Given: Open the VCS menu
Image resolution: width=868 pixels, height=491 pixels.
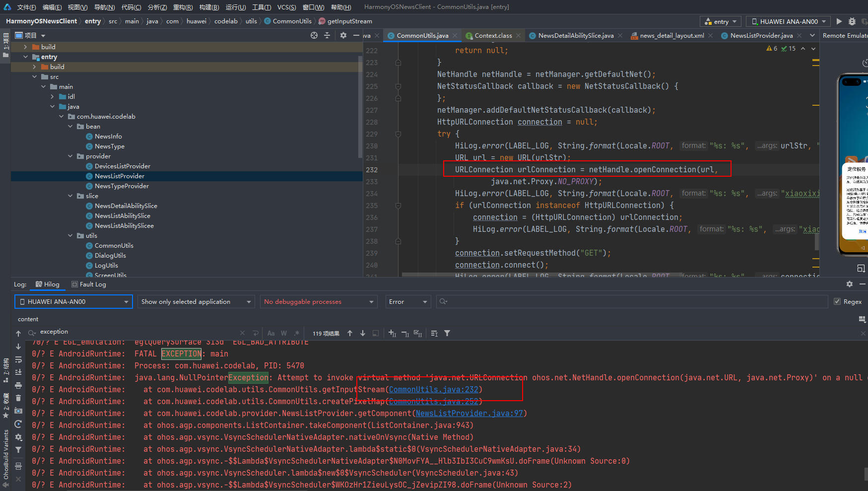Looking at the screenshot, I should [x=286, y=7].
